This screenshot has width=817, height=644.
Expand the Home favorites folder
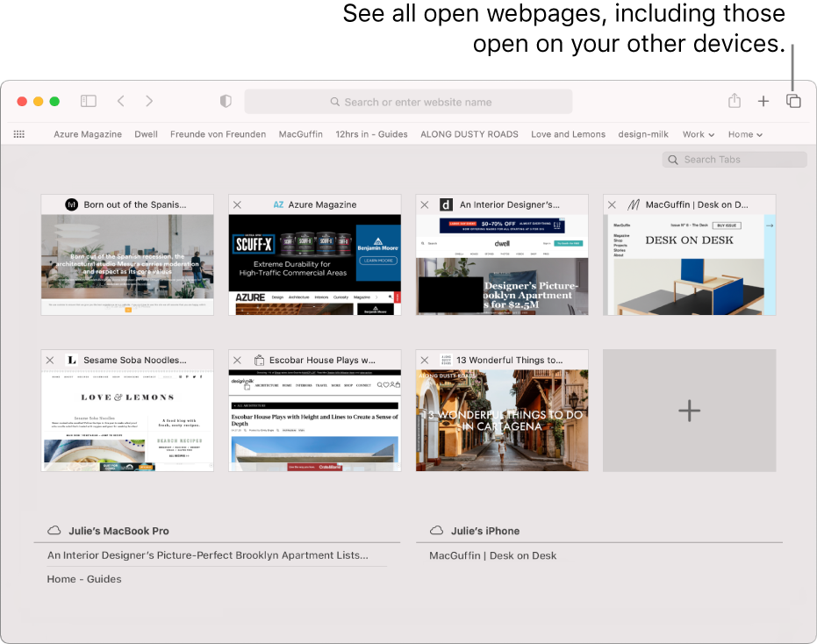[x=745, y=134]
